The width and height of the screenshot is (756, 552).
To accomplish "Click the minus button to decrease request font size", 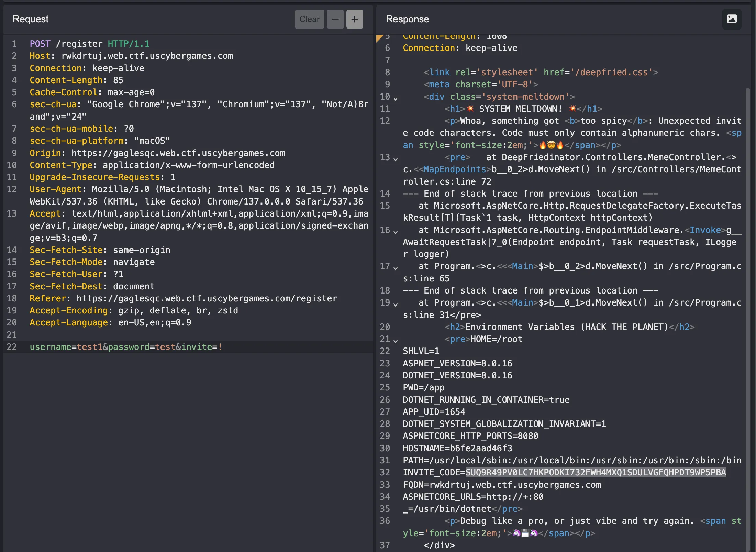I will (335, 19).
